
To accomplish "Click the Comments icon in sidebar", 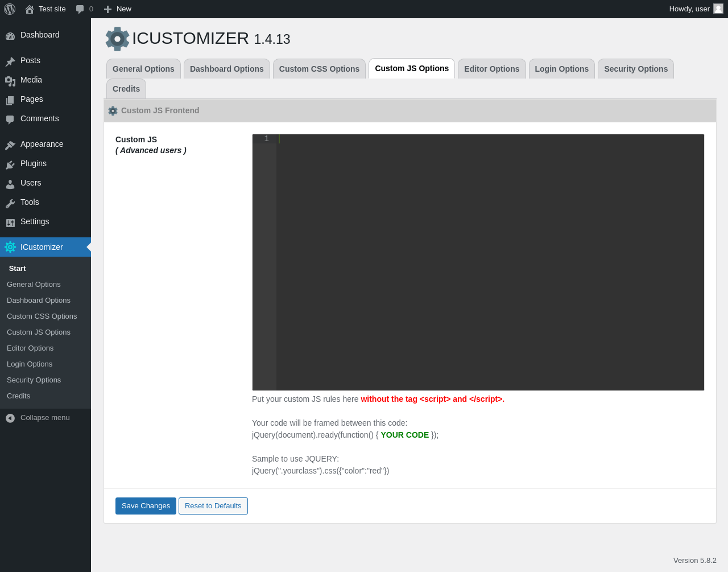I will coord(10,119).
